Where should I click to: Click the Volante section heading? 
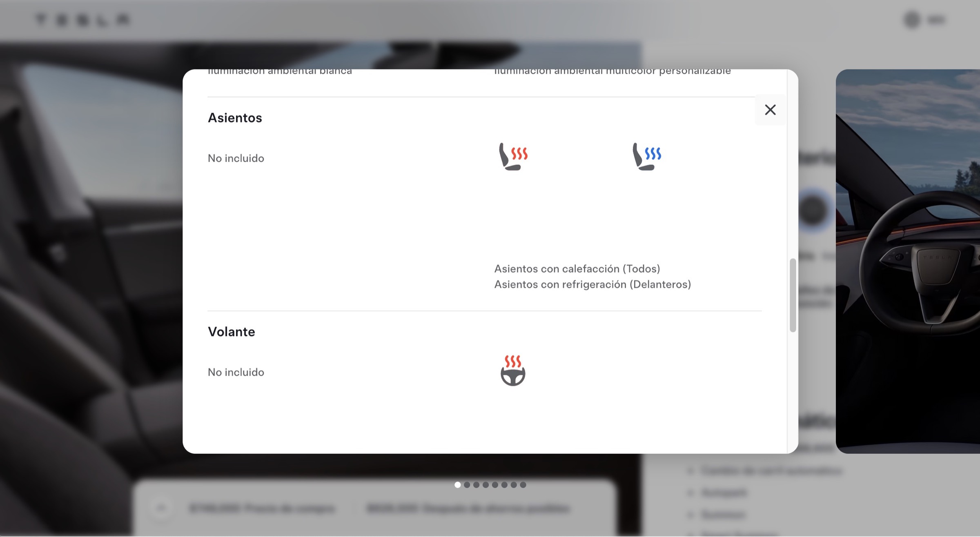(x=231, y=332)
